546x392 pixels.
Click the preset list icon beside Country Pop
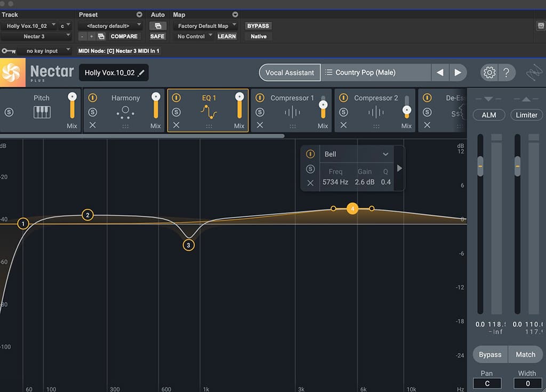tap(328, 72)
